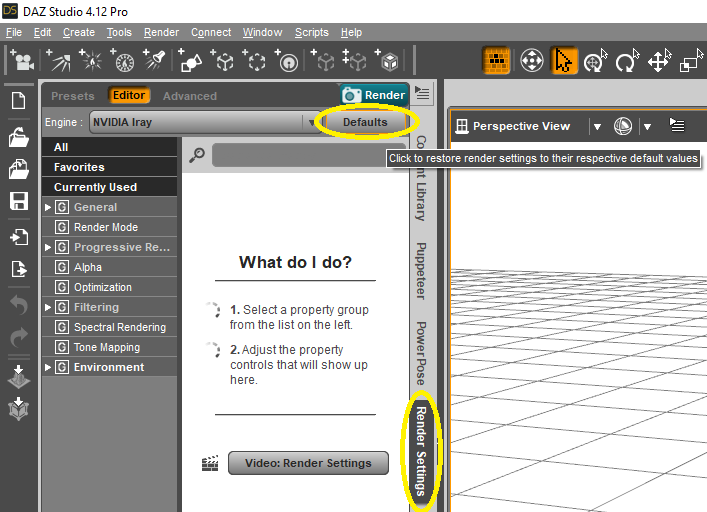Create new node instances icon

coord(355,60)
